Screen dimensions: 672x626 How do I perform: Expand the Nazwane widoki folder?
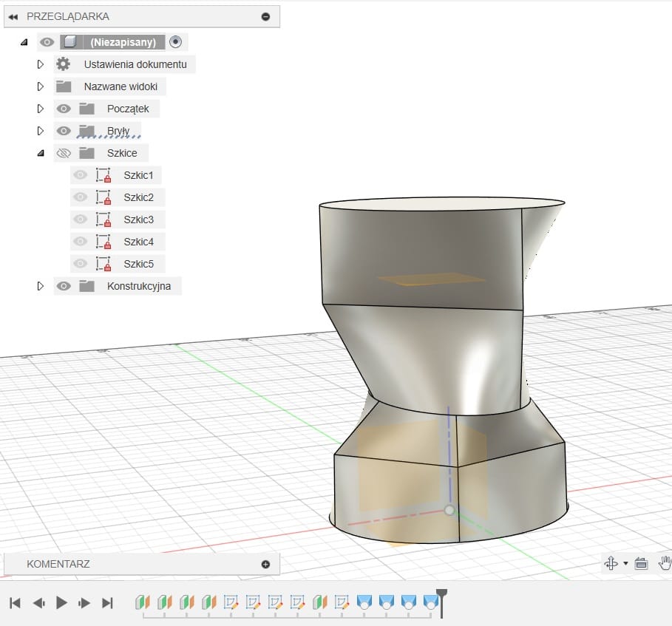pyautogui.click(x=41, y=86)
